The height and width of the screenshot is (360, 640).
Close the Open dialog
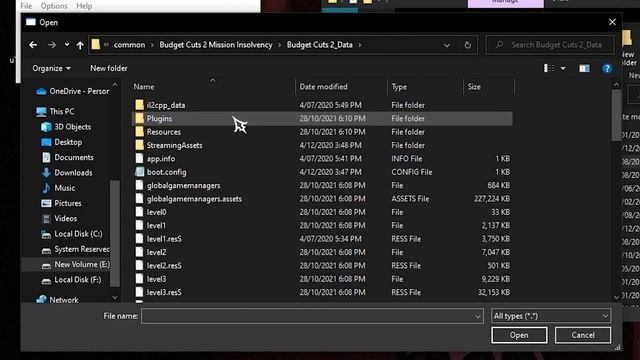point(612,22)
